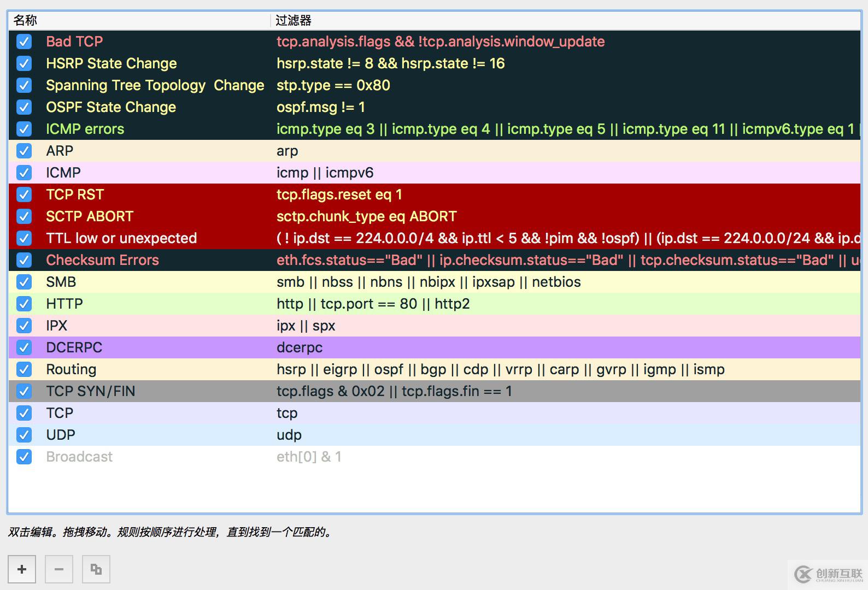Click the 'udp' filter cell
The image size is (868, 590).
coord(289,435)
